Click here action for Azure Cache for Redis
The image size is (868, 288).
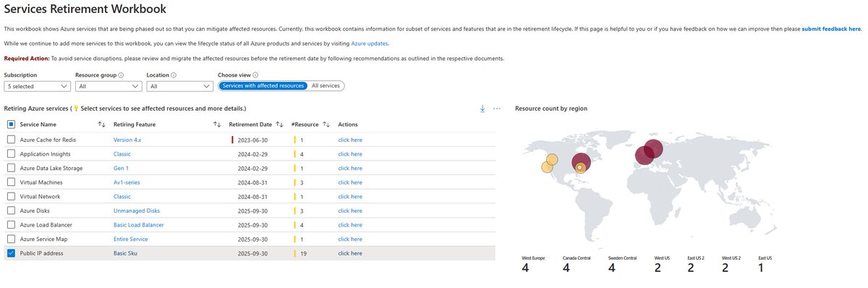coord(350,140)
